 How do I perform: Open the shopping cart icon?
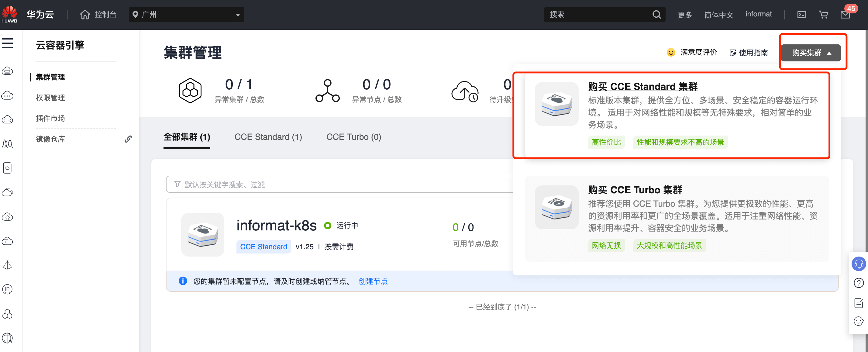coord(823,15)
